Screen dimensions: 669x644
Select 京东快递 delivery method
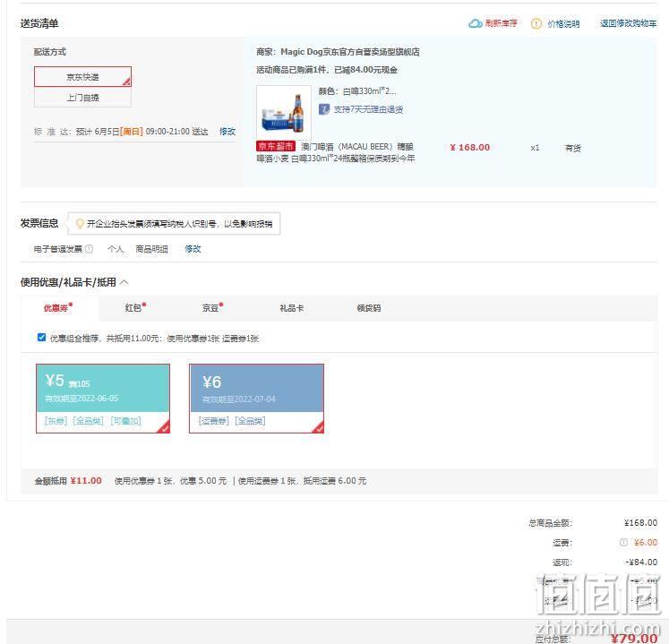[82, 77]
